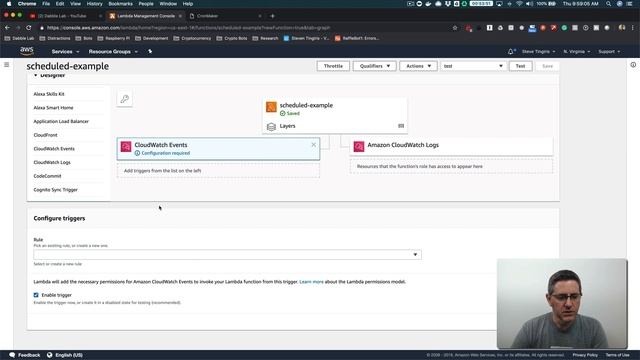Toggle the Enable trigger checkbox
The height and width of the screenshot is (360, 640).
pyautogui.click(x=36, y=295)
